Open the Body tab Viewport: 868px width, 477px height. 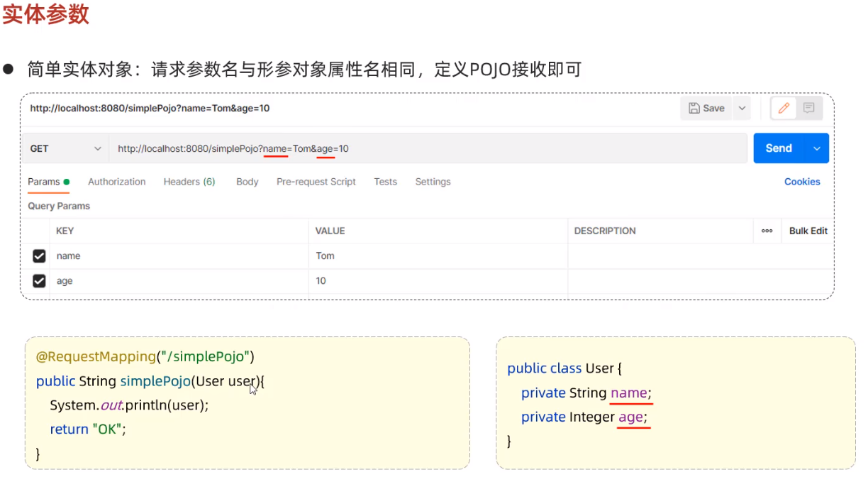[247, 182]
